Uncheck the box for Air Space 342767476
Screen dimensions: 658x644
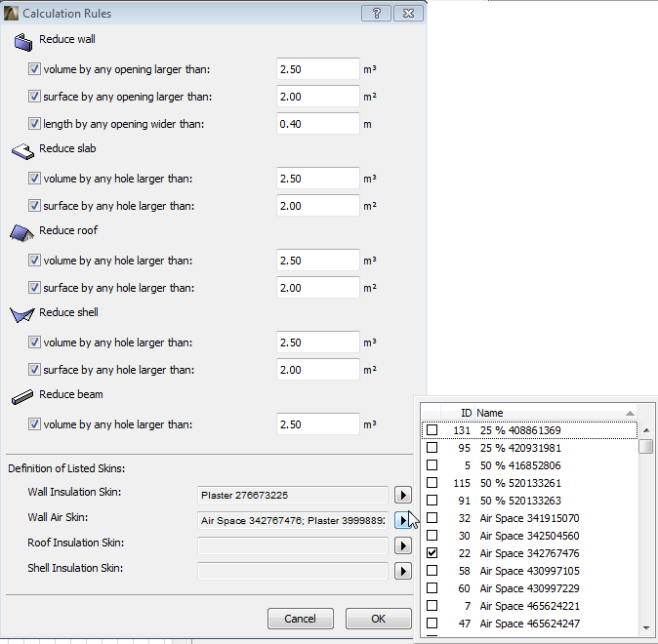[x=432, y=553]
